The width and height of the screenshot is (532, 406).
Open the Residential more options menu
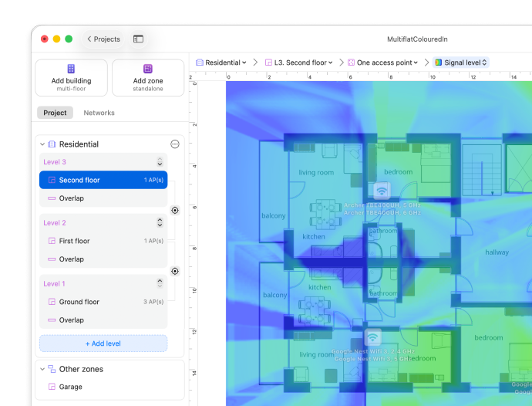coord(175,144)
